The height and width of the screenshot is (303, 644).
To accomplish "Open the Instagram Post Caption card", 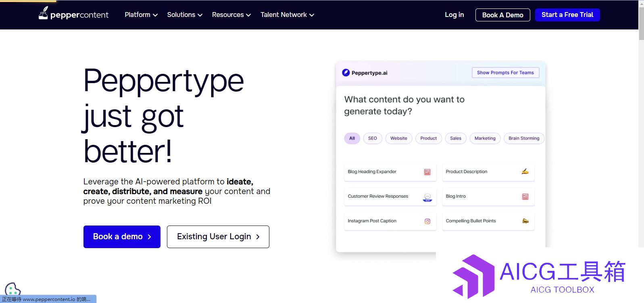I will [x=390, y=221].
